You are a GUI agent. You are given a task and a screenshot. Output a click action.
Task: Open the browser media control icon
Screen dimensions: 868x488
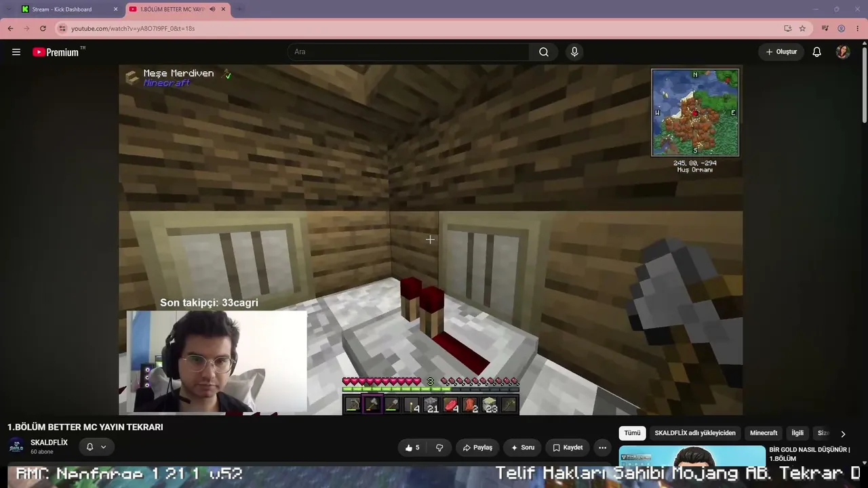825,28
